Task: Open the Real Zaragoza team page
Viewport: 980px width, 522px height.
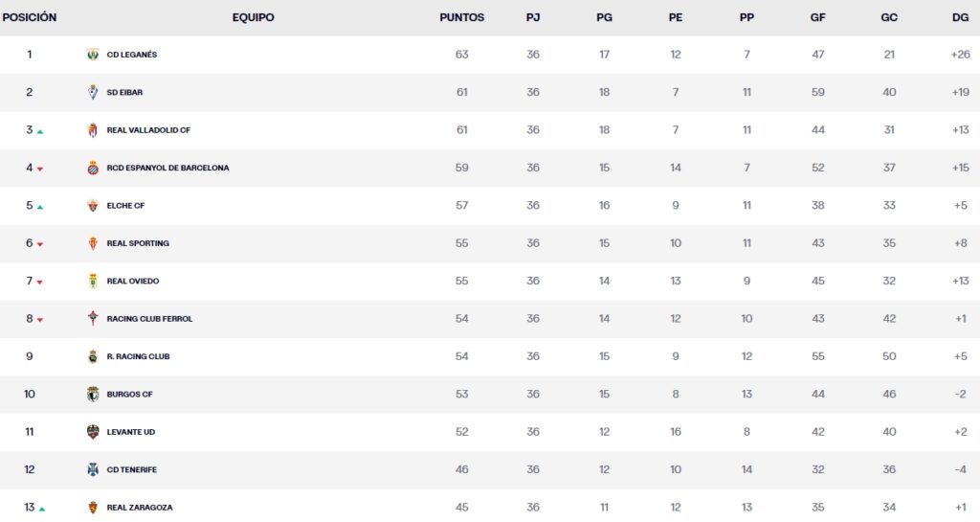Action: tap(140, 508)
